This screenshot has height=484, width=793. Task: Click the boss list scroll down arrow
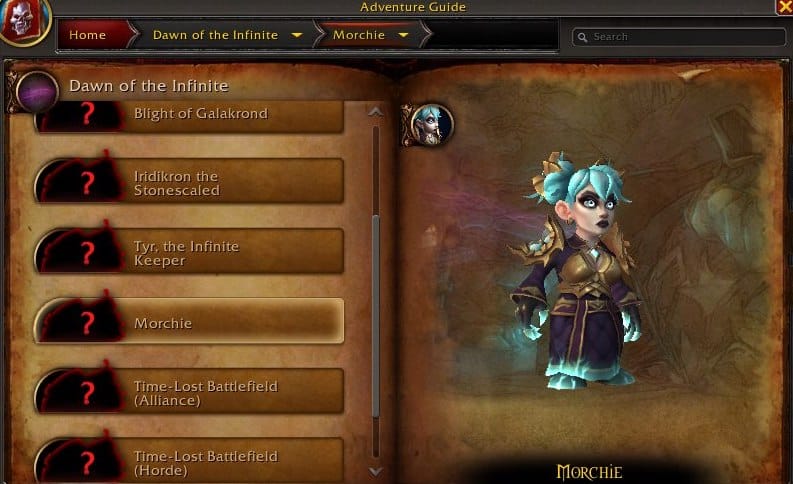point(375,471)
